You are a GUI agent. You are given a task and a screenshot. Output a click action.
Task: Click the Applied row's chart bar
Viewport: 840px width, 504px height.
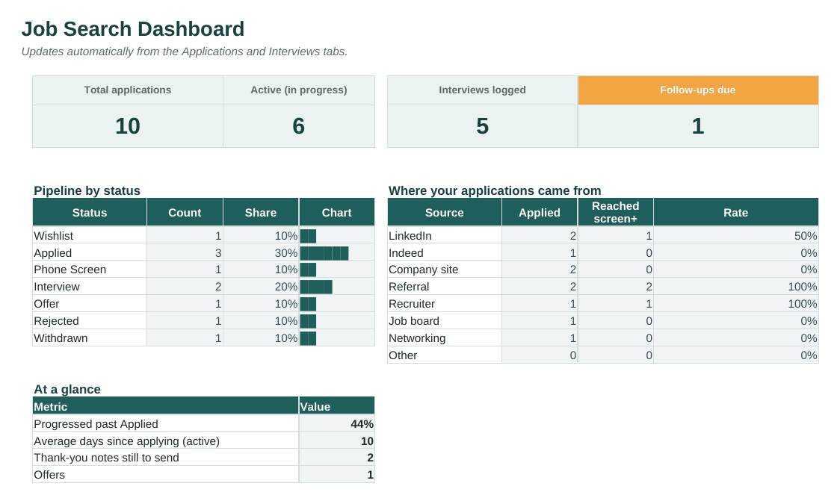[x=324, y=253]
